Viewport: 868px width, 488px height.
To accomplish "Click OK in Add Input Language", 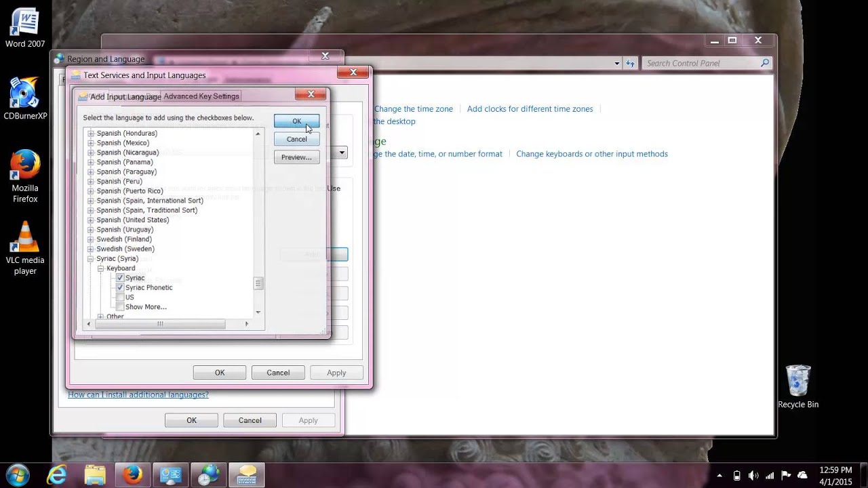I will coord(296,121).
